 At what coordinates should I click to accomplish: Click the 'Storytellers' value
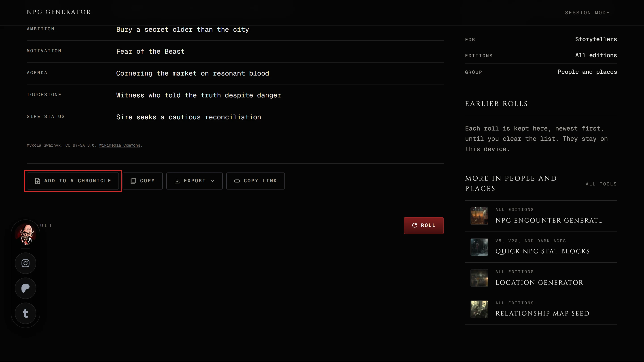[596, 39]
